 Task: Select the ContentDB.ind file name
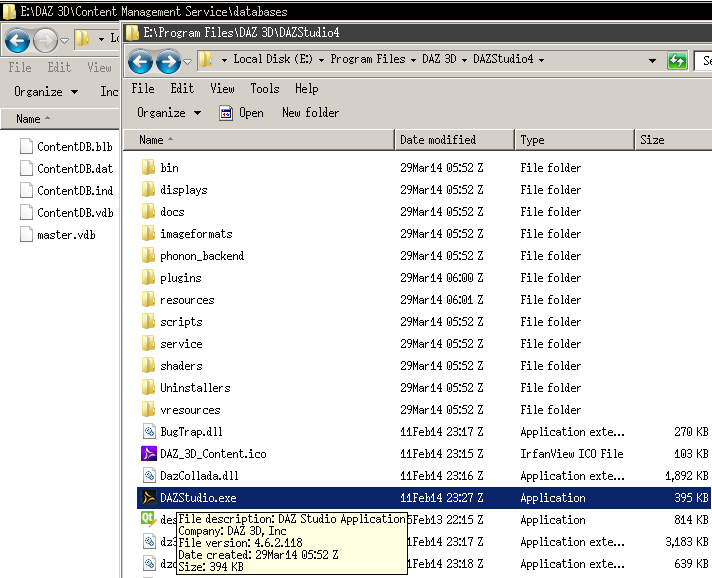[75, 190]
